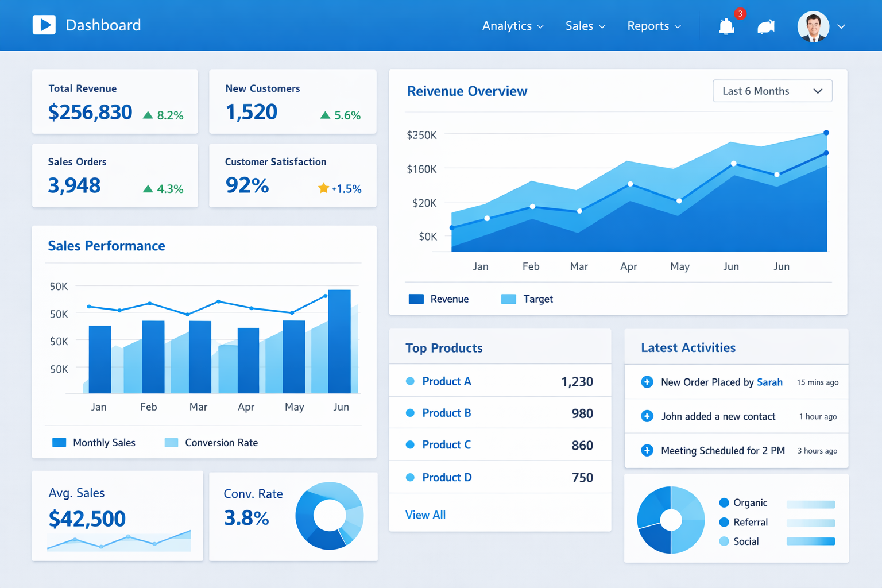
Task: Select Product A row in Top Products
Action: tap(500, 382)
